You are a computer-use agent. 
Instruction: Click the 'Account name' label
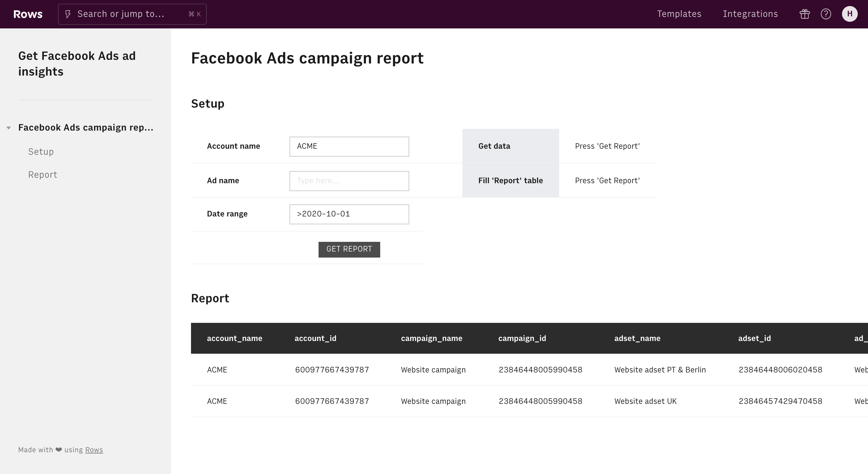pos(234,146)
